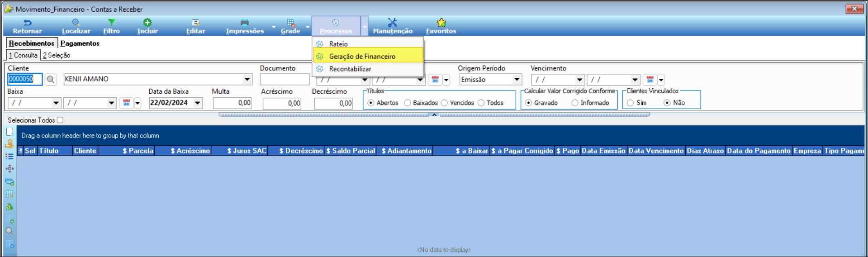
Task: Select Recontabilizar menu entry
Action: click(368, 69)
